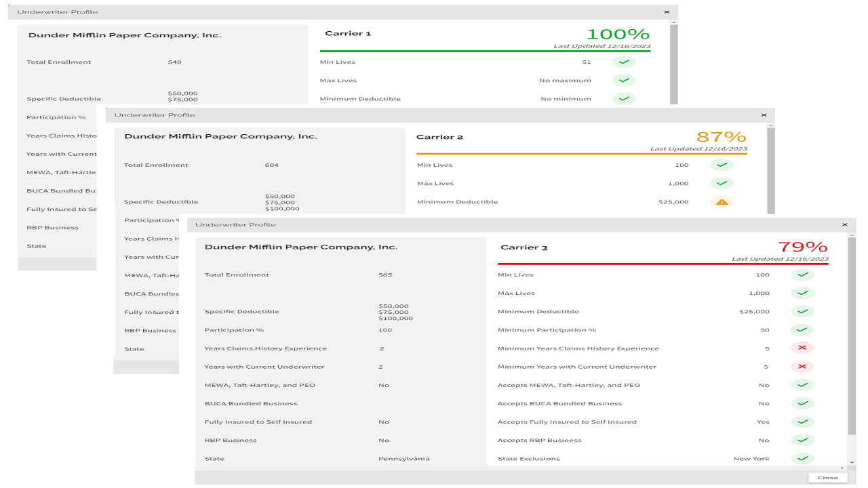This screenshot has height=488, width=868.
Task: Click red X for Minimum Years with Current Underwriter
Action: (x=802, y=367)
